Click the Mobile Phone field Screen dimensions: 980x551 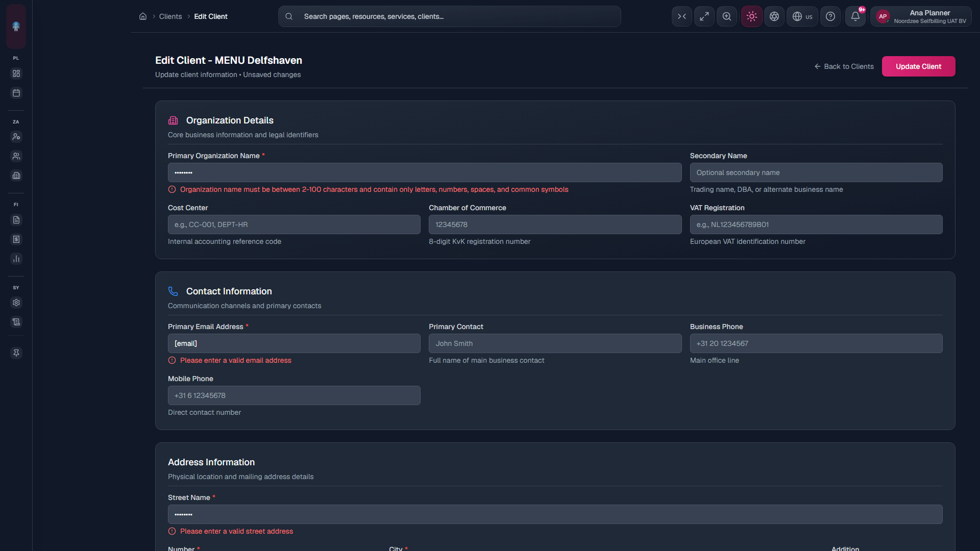[294, 395]
